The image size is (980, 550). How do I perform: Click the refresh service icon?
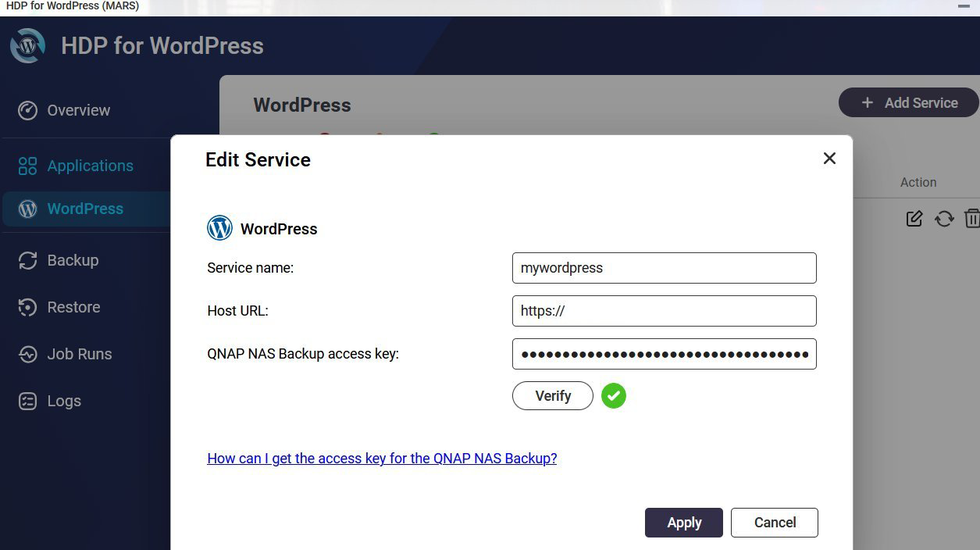click(x=944, y=219)
